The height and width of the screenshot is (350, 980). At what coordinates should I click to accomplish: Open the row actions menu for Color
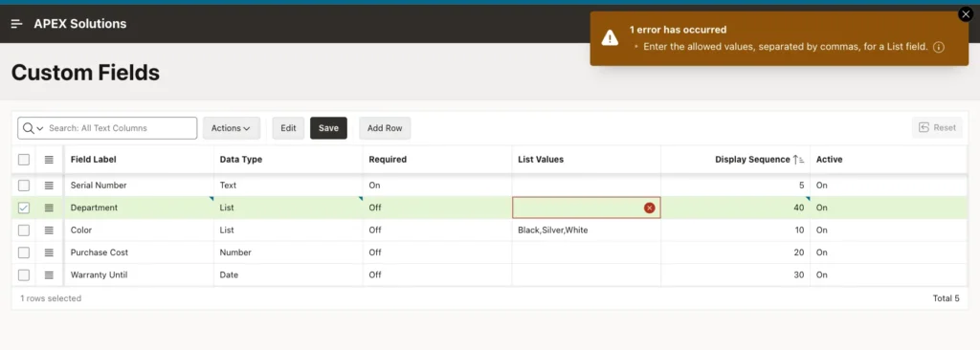tap(50, 230)
